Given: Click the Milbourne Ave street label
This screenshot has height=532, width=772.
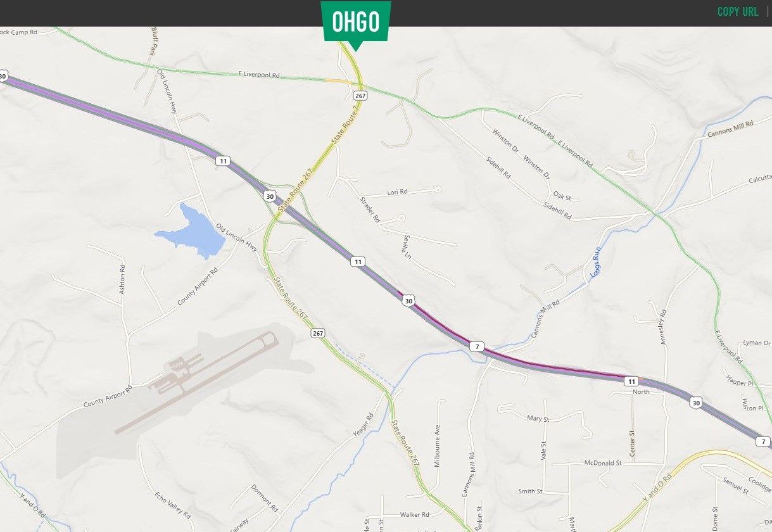Looking at the screenshot, I should [x=437, y=445].
